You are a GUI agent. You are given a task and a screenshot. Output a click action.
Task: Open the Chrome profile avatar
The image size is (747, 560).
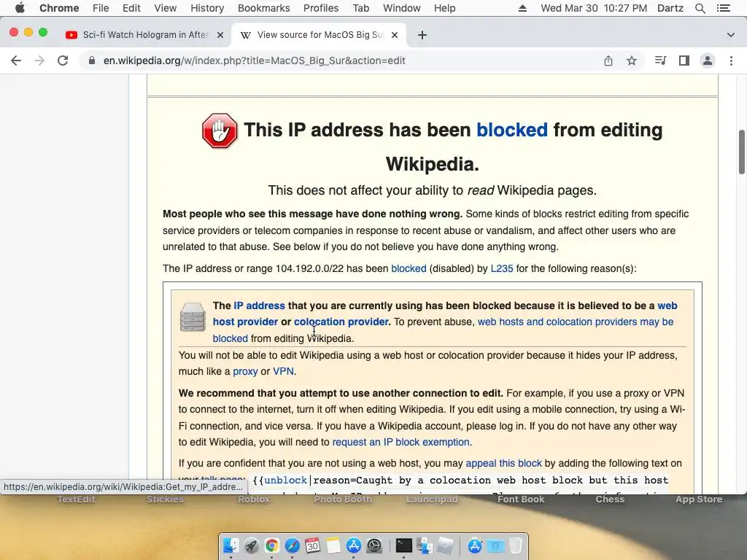pos(708,61)
